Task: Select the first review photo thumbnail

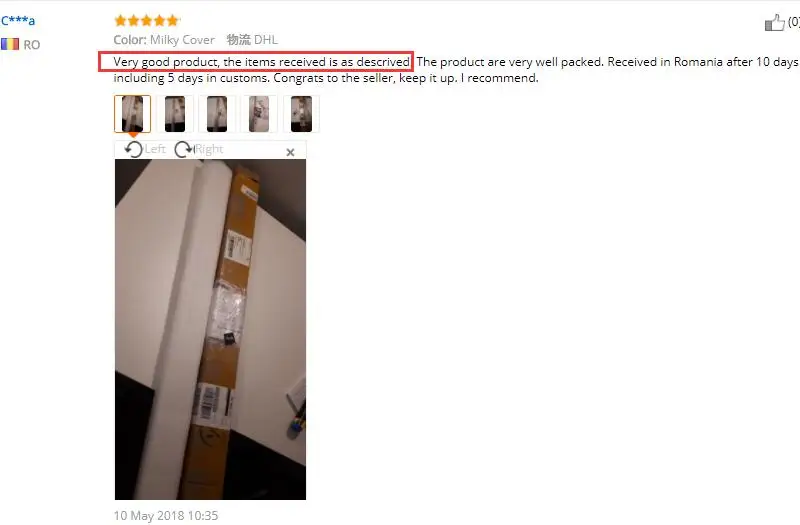Action: point(133,114)
